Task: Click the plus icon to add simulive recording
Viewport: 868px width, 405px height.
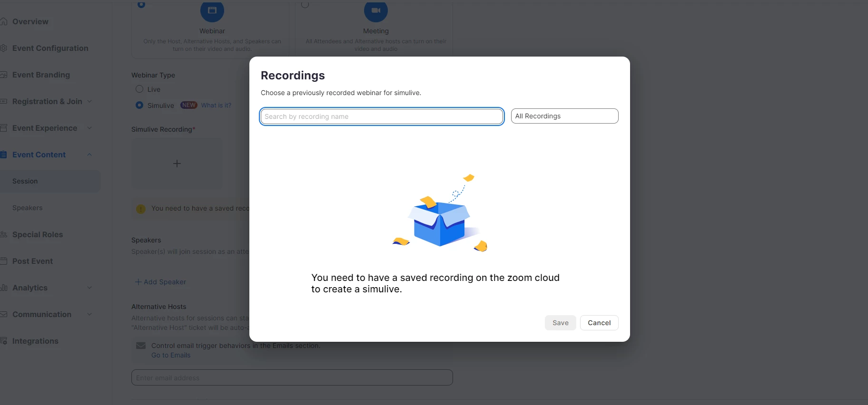Action: [x=177, y=164]
